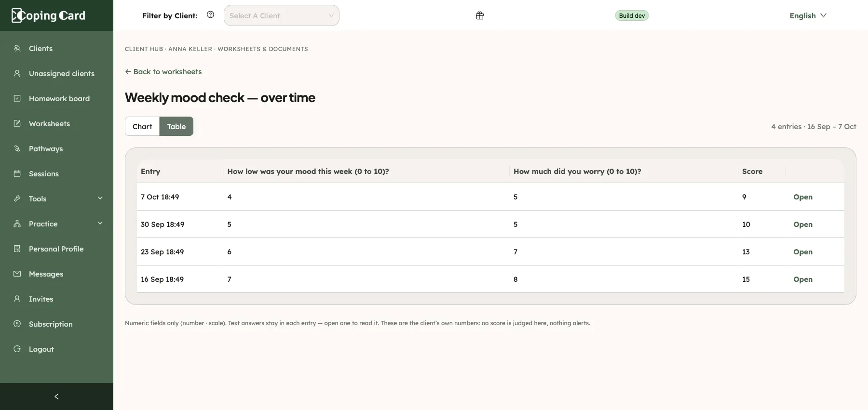Image resolution: width=868 pixels, height=410 pixels.
Task: Click the 'Weekly mood check — over time' heading
Action: point(220,97)
